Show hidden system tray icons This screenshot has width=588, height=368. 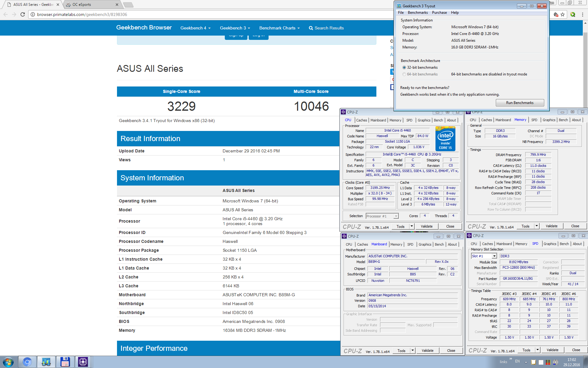click(526, 362)
